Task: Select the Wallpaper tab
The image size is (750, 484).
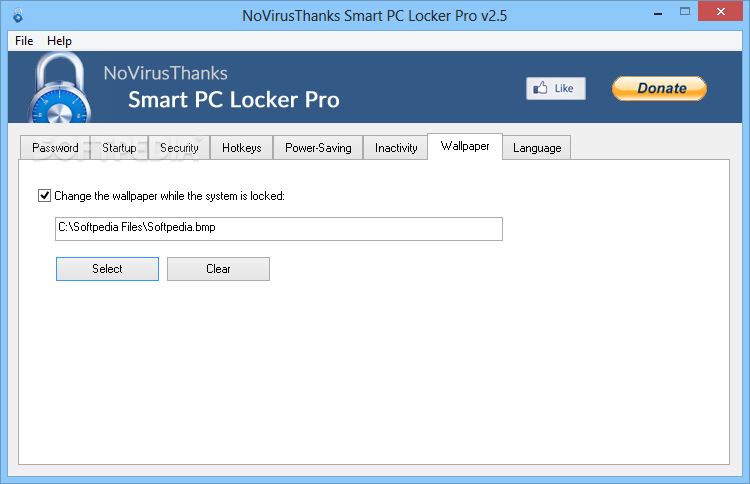Action: [x=465, y=146]
